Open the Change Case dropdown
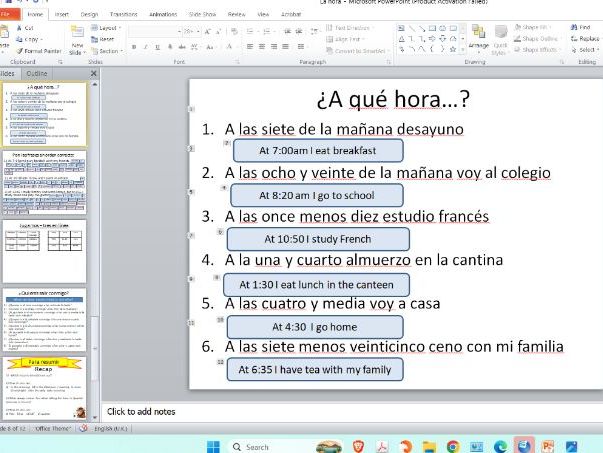Image resolution: width=603 pixels, height=453 pixels. [210, 47]
